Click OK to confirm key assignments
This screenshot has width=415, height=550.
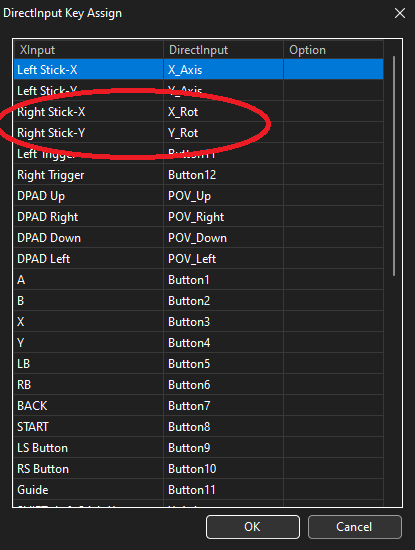(x=253, y=526)
